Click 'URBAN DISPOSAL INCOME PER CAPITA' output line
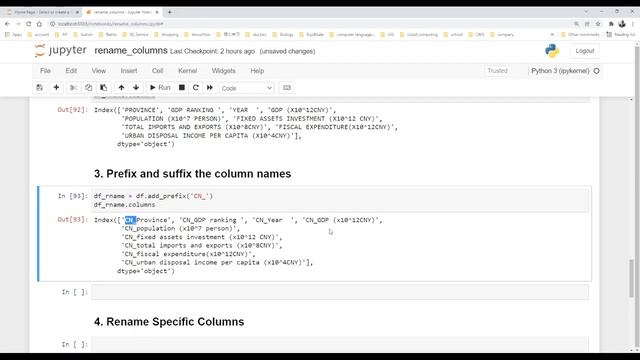Image resolution: width=640 pixels, height=360 pixels. (211, 136)
